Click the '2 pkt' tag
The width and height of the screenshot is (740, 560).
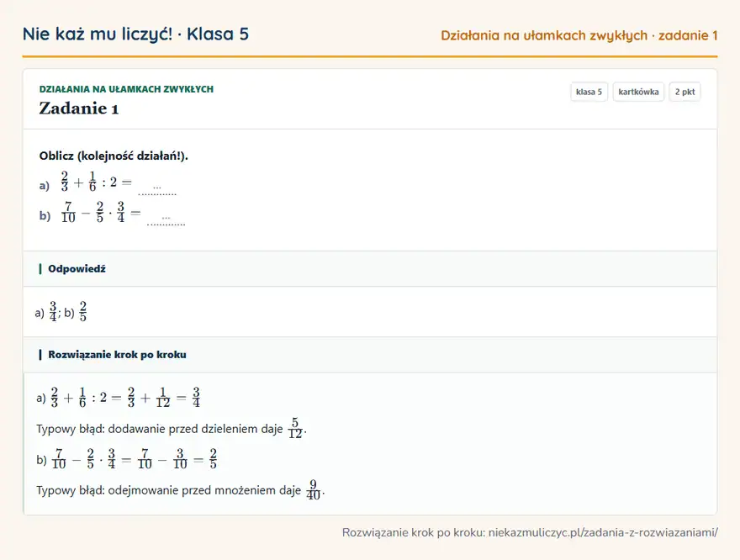point(684,92)
